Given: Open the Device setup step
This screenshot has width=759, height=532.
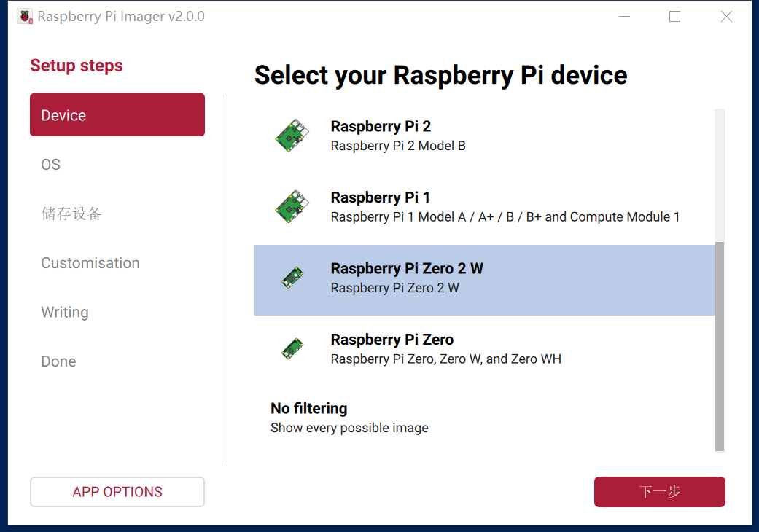Looking at the screenshot, I should [x=117, y=115].
